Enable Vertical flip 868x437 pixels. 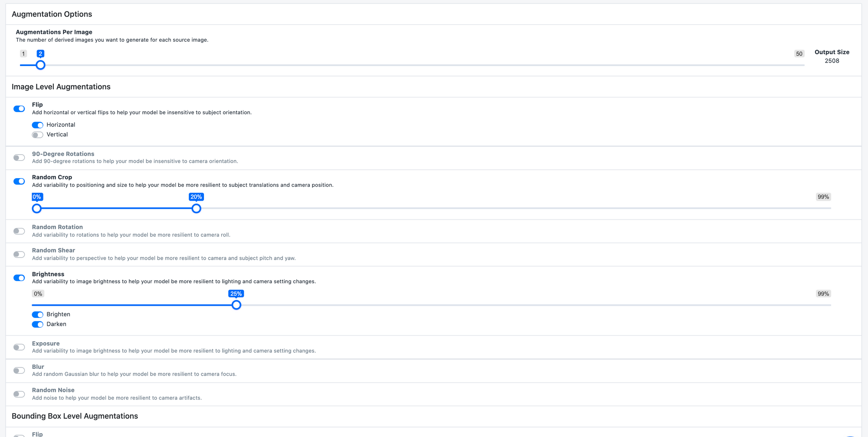(37, 135)
